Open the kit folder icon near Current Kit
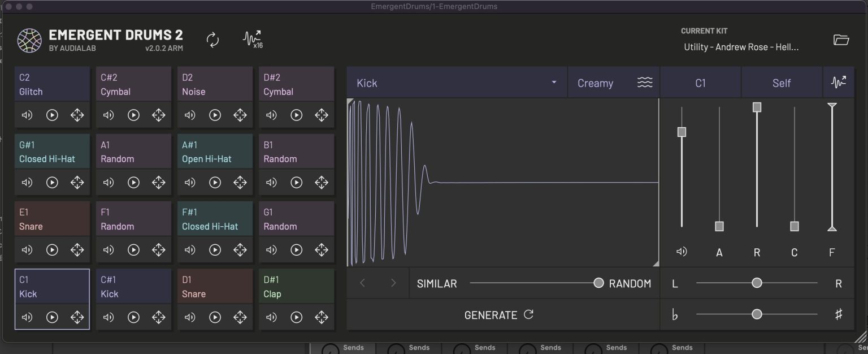868x354 pixels. point(841,40)
